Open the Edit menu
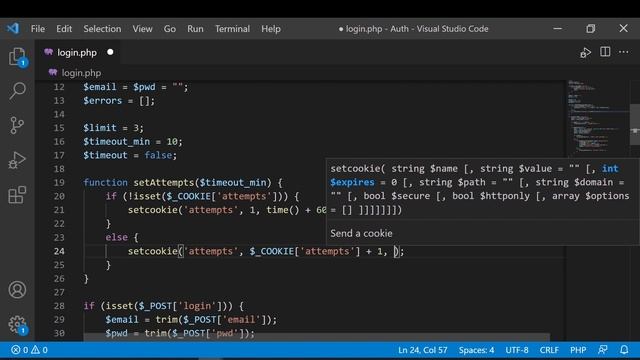640x360 pixels. (x=64, y=29)
